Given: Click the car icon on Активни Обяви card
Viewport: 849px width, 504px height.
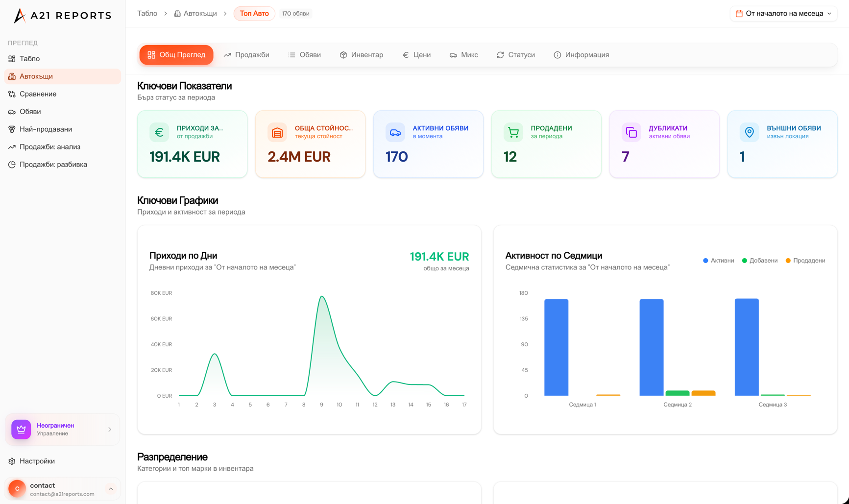Looking at the screenshot, I should pyautogui.click(x=395, y=132).
